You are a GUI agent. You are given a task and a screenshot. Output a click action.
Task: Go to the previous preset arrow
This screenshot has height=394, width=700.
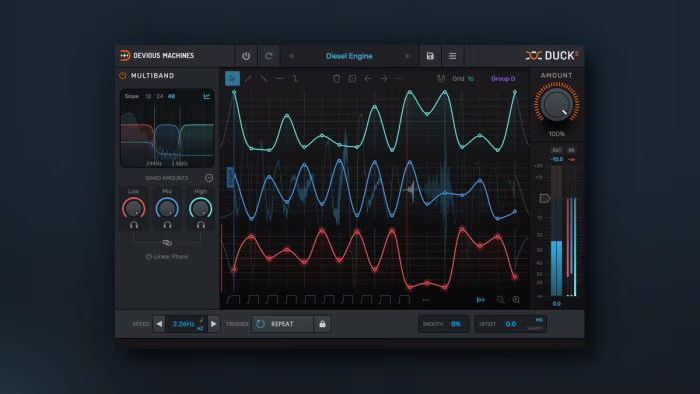pyautogui.click(x=291, y=56)
